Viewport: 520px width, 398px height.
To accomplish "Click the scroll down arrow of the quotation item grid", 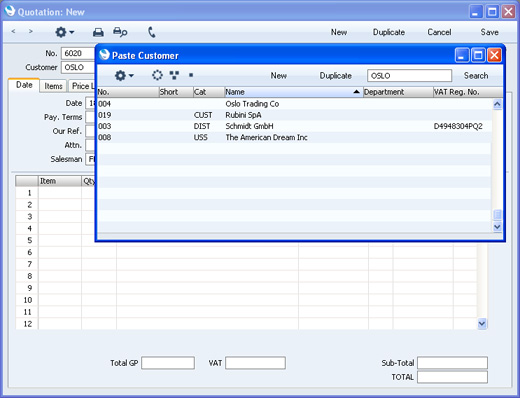I will [x=482, y=323].
